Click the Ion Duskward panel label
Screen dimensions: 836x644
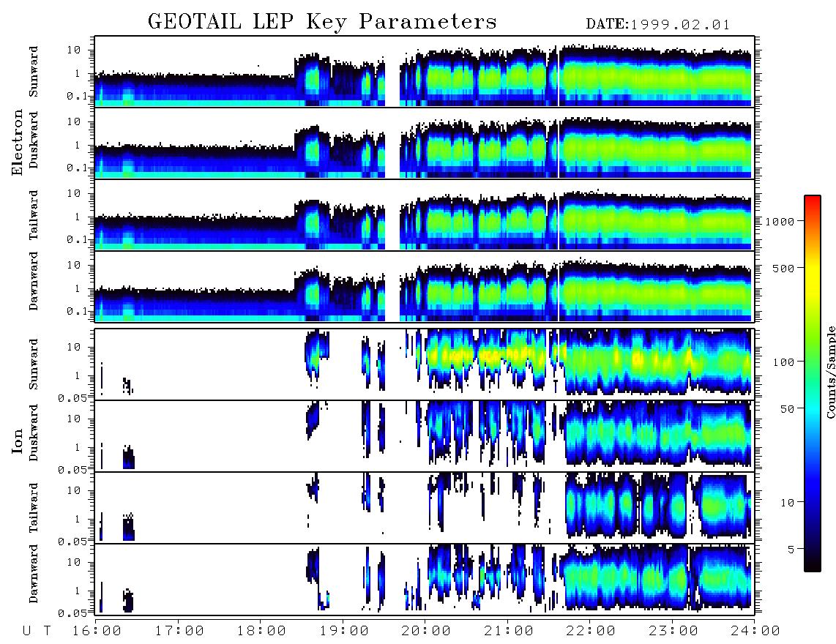(34, 433)
